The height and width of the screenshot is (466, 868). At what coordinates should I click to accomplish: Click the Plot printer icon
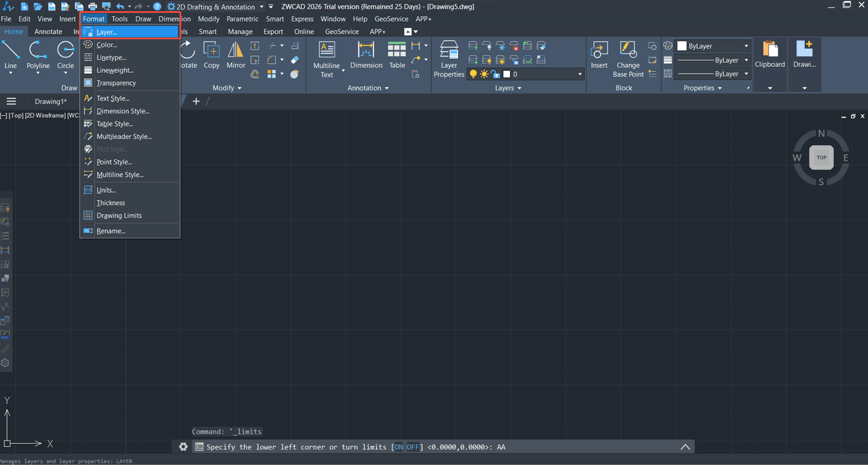click(x=93, y=7)
